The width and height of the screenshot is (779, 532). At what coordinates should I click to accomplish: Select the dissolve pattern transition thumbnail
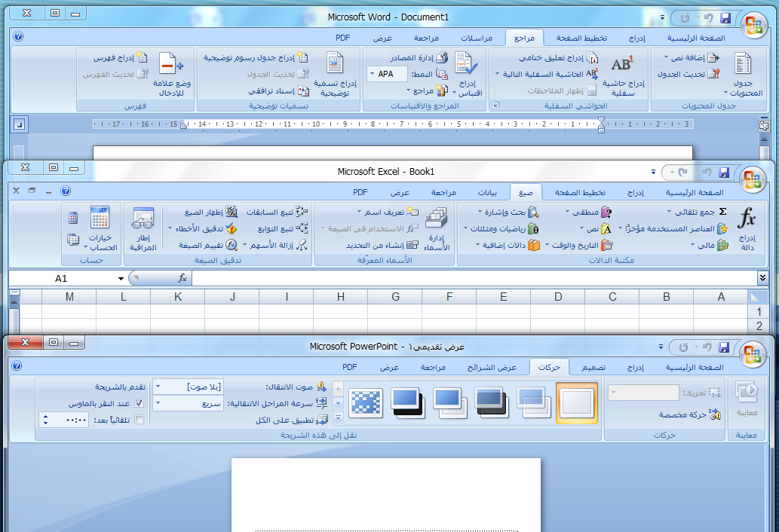coord(366,402)
